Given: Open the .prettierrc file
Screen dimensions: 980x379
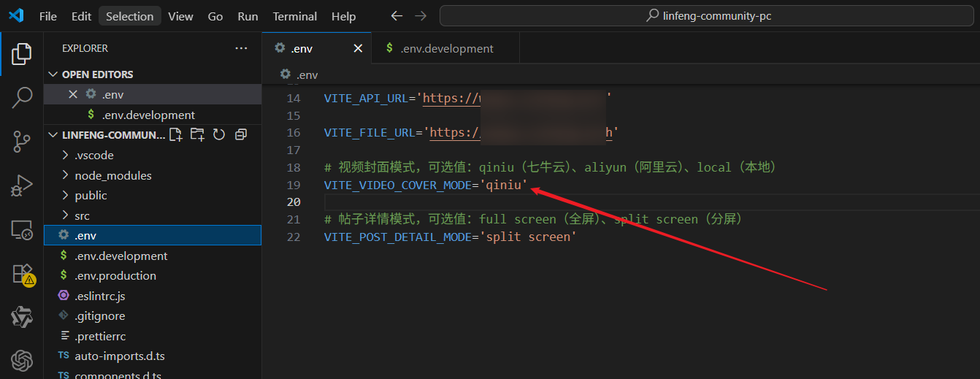Looking at the screenshot, I should pyautogui.click(x=153, y=336).
